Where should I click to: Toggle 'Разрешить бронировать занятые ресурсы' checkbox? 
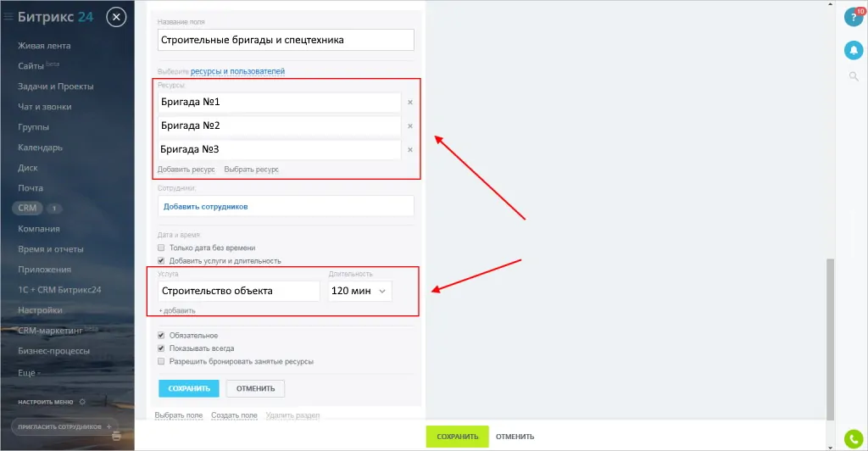[162, 361]
